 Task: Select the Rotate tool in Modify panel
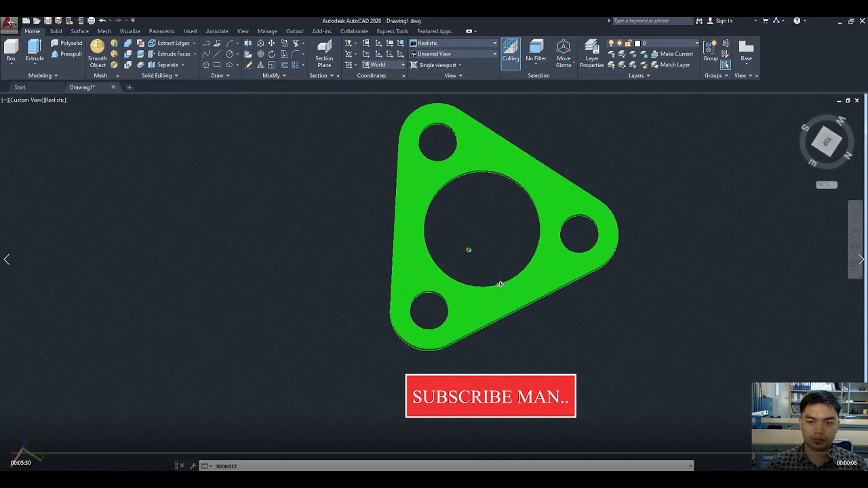pos(271,54)
